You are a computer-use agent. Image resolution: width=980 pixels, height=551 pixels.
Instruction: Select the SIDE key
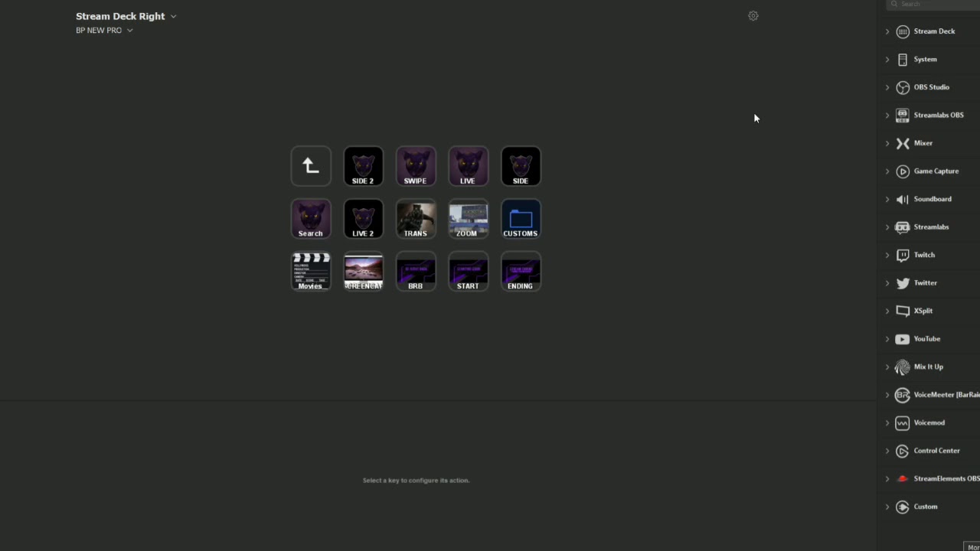coord(521,166)
